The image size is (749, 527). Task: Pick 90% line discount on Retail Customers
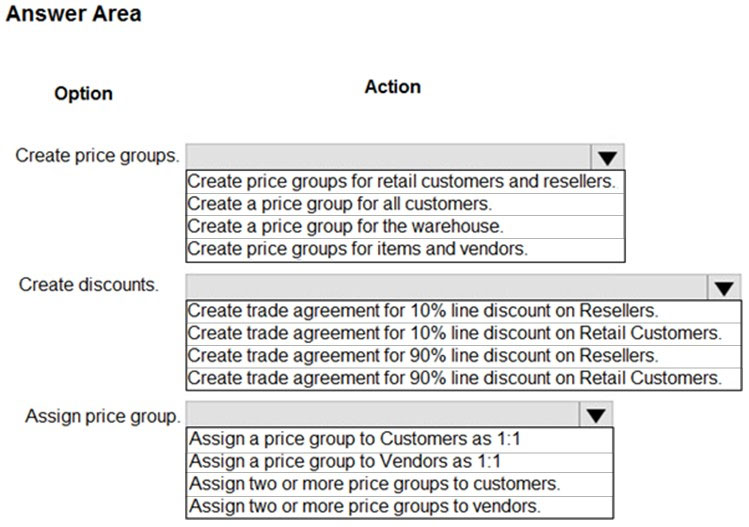click(x=463, y=378)
